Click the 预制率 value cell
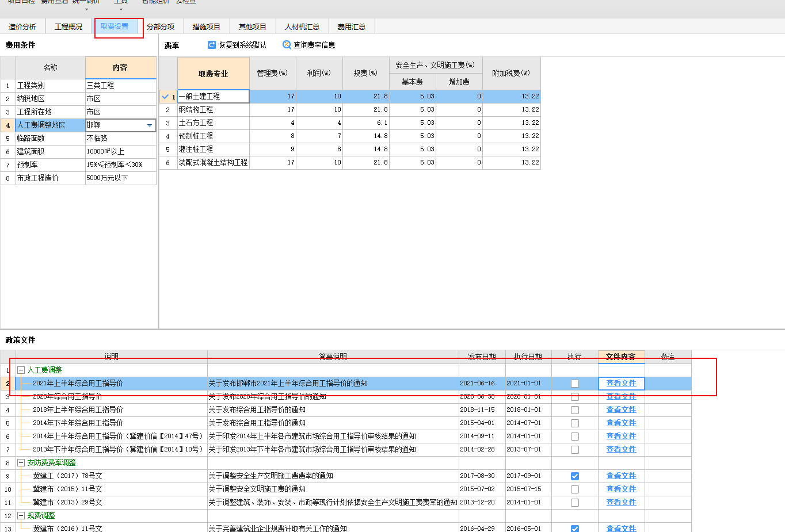Screen dimensions: 785x532 click(x=120, y=164)
